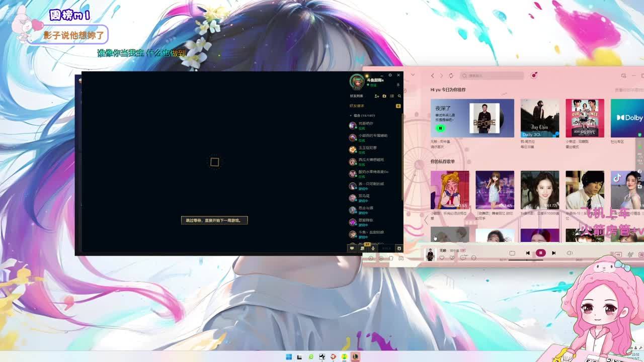Open the bug report icon in League client
The height and width of the screenshot is (362, 644).
click(399, 248)
